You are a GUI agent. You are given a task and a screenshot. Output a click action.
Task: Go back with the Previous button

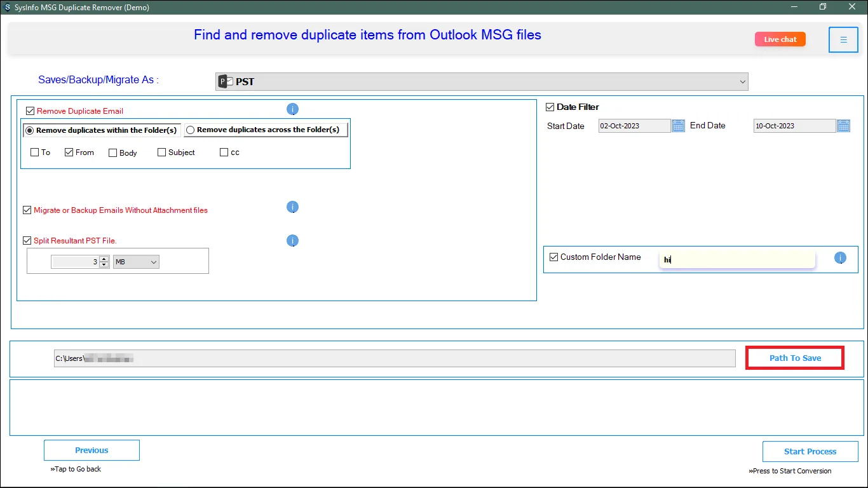92,451
